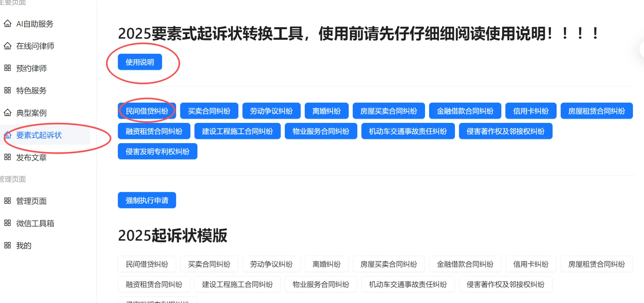
Task: Click the 在线问律师 sidebar icon
Action: tap(8, 46)
